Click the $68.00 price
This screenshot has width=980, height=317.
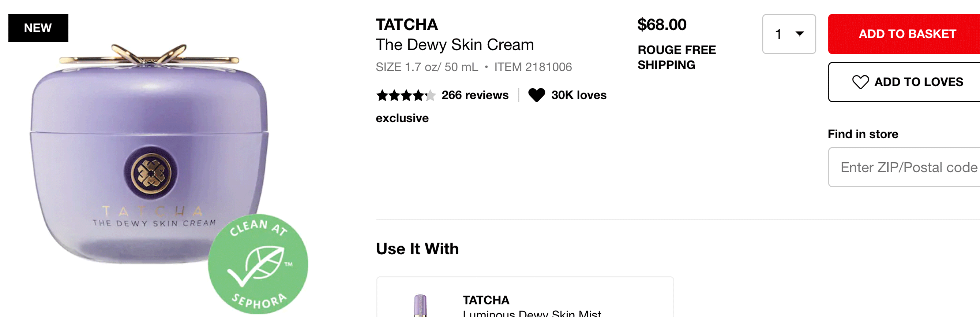(x=662, y=25)
